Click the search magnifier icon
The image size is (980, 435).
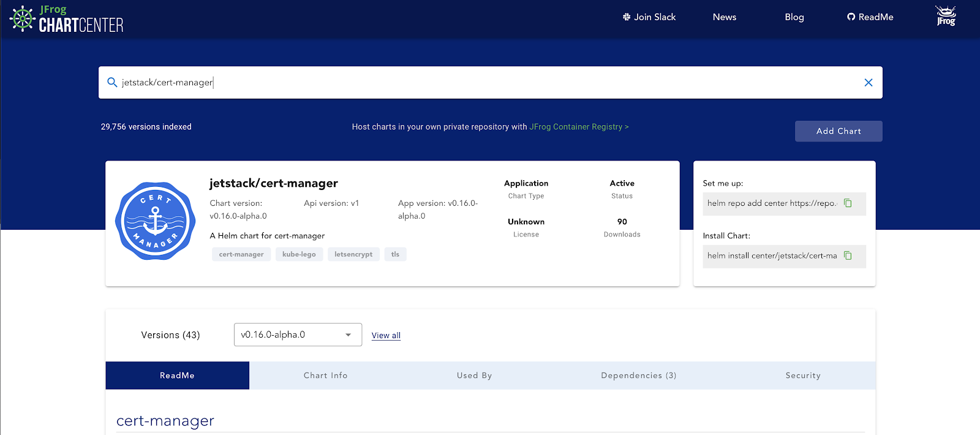(x=112, y=82)
